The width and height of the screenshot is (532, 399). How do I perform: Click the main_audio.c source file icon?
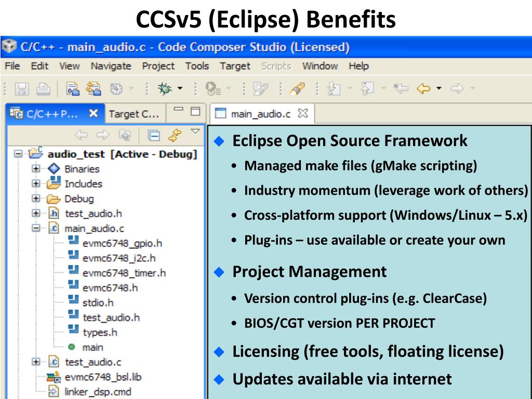pyautogui.click(x=54, y=228)
